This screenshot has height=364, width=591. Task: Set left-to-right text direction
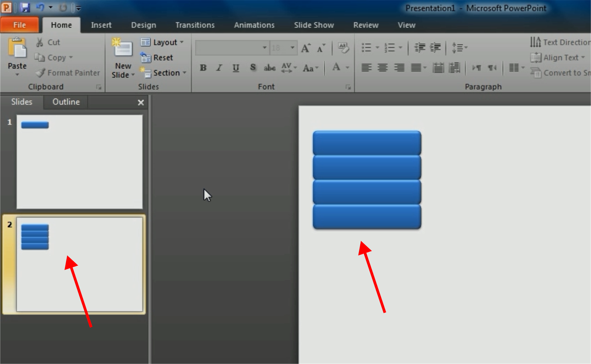click(x=476, y=68)
